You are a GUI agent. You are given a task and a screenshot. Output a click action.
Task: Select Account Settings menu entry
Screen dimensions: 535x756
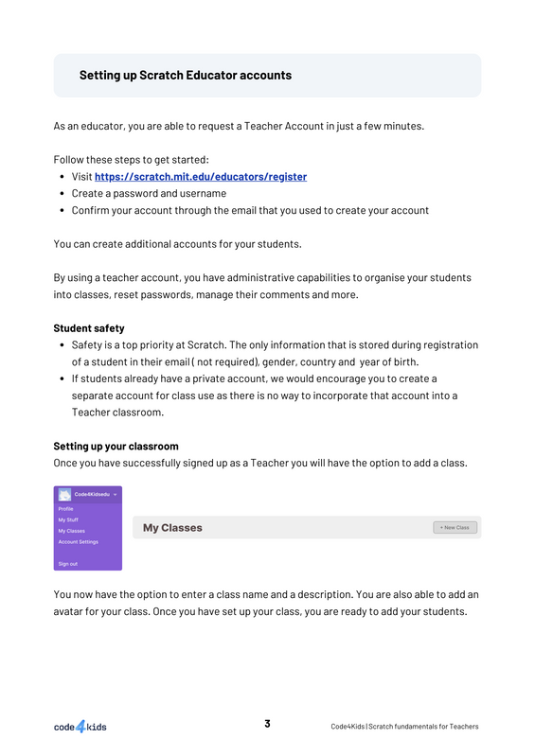click(x=79, y=542)
